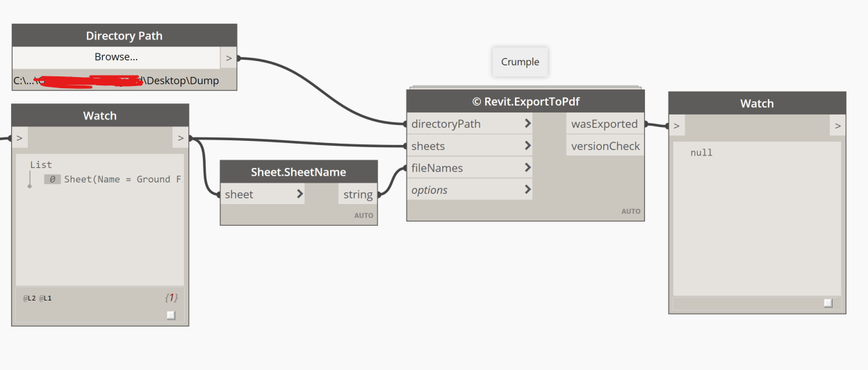Select the Revit.ExportToPdf node title

pyautogui.click(x=525, y=101)
